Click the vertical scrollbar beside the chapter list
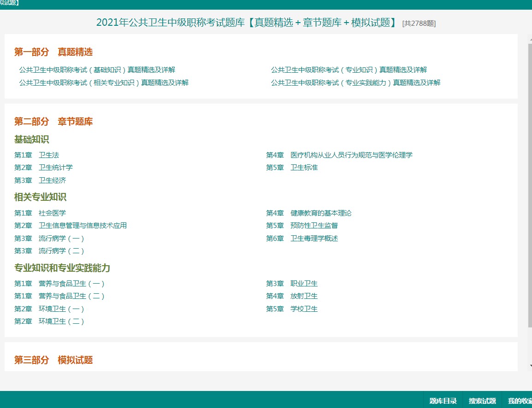 (x=530, y=185)
